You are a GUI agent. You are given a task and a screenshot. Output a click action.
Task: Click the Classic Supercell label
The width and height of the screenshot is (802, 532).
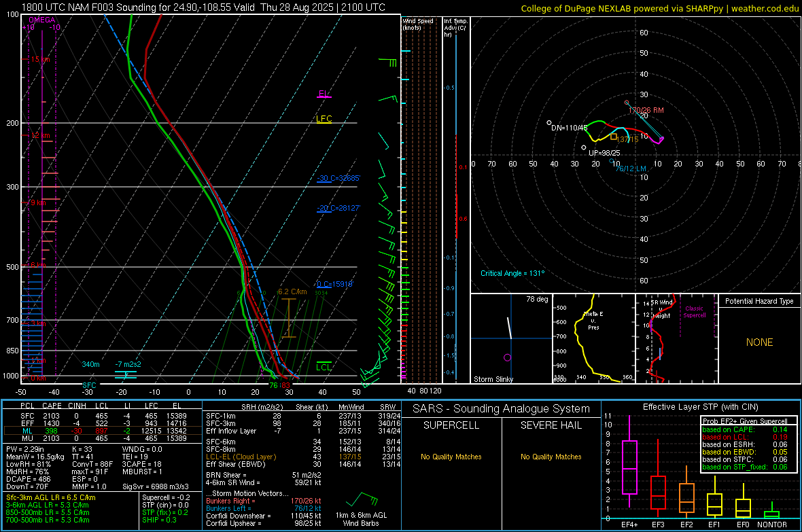click(x=694, y=312)
